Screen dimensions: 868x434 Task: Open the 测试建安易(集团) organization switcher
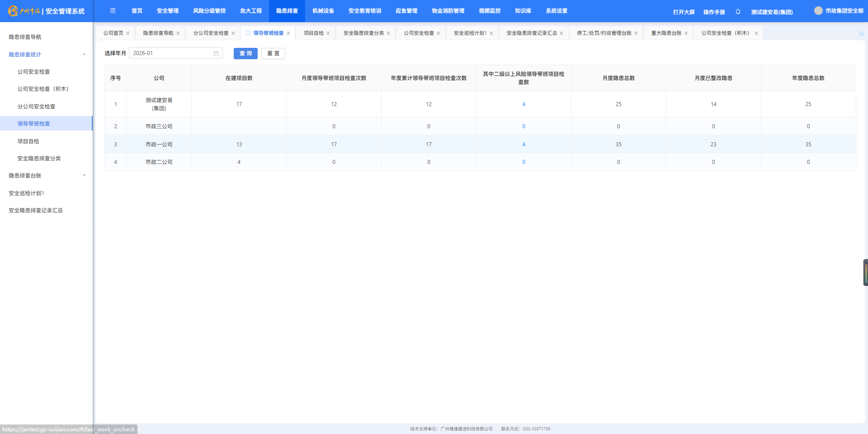click(x=772, y=12)
